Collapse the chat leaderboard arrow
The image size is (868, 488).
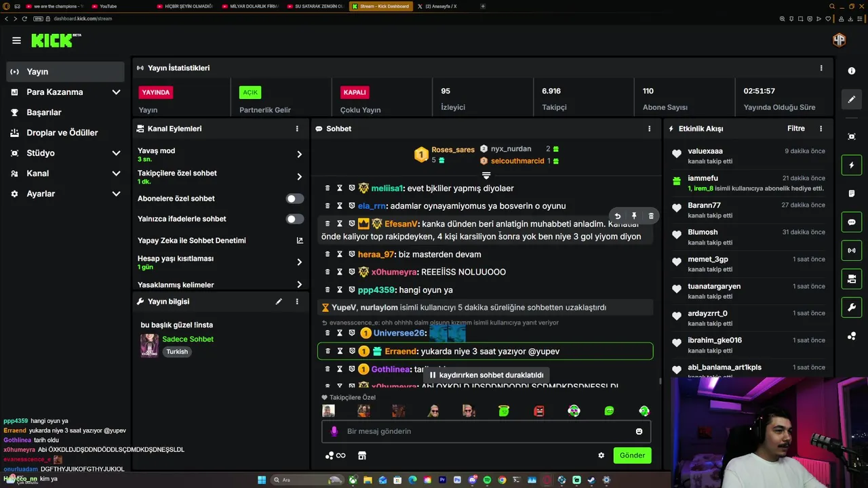coord(486,176)
